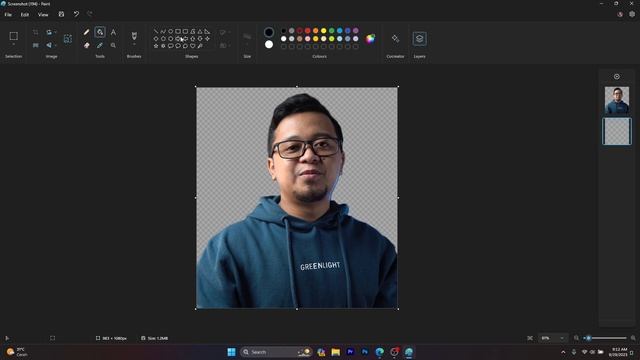
Task: Click the Redo arrow
Action: (89, 14)
